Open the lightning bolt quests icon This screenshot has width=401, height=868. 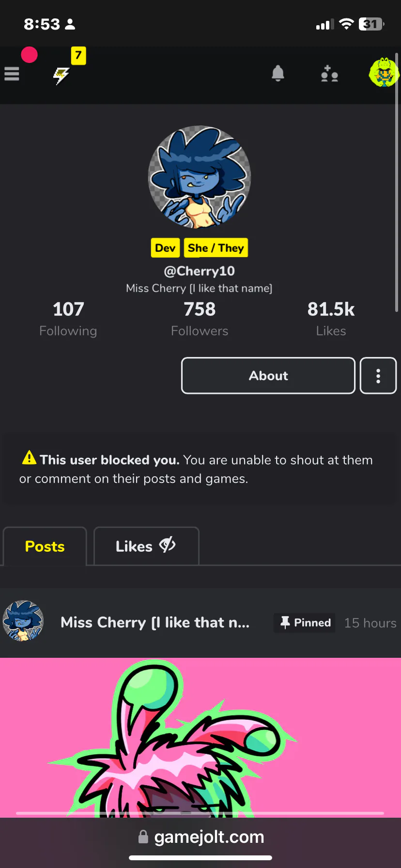61,76
